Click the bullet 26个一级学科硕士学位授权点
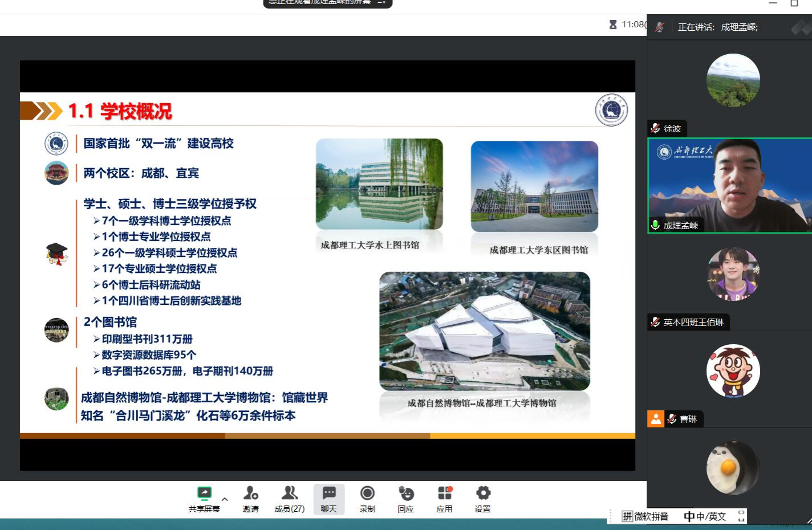The height and width of the screenshot is (530, 812). point(165,252)
